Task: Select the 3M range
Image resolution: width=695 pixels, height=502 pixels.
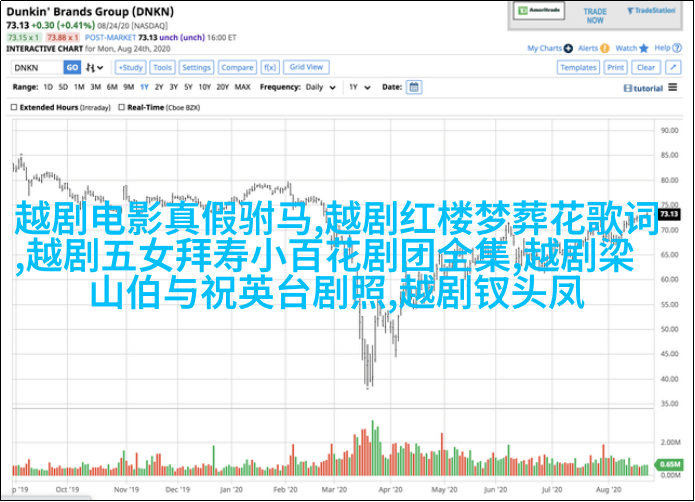Action: point(96,87)
